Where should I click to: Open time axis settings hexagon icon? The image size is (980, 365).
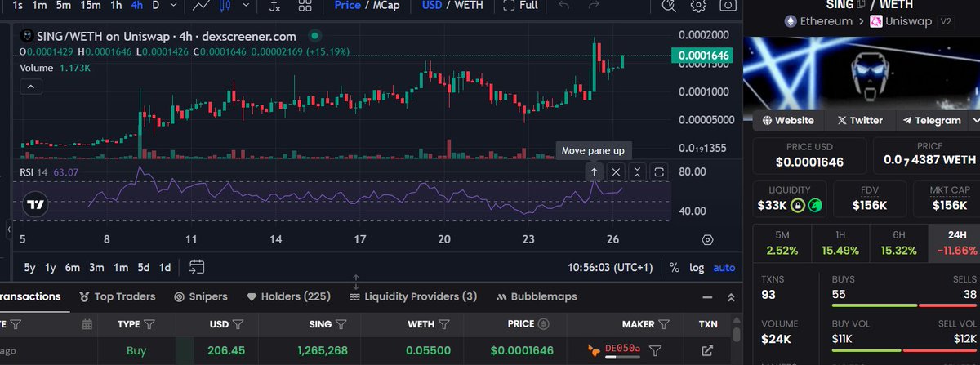707,239
